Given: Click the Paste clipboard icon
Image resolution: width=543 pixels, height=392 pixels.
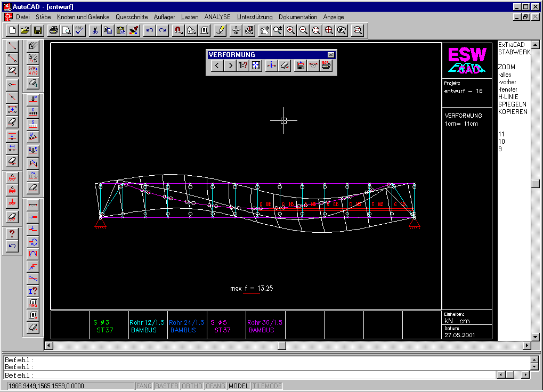Looking at the screenshot, I should tap(120, 30).
